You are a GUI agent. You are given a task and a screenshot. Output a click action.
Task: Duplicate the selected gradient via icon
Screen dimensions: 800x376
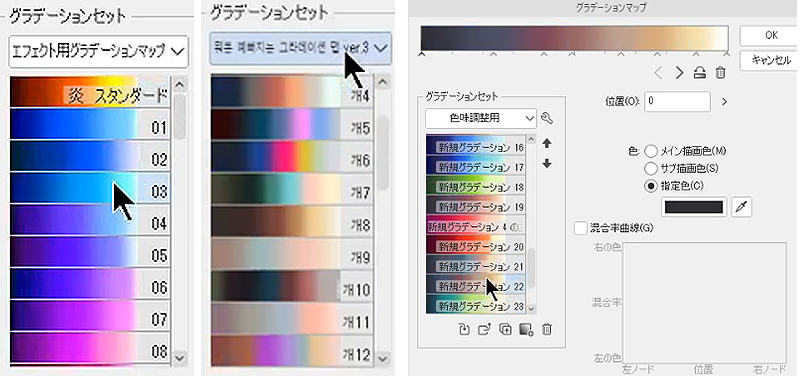coord(505,330)
